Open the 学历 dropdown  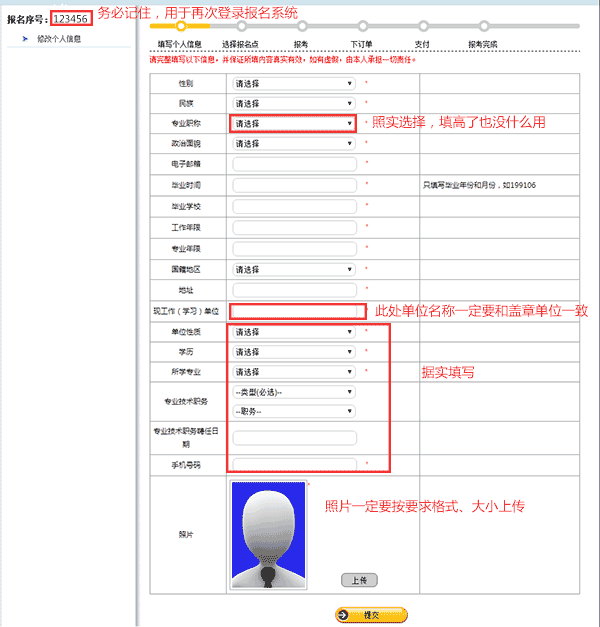pos(294,352)
